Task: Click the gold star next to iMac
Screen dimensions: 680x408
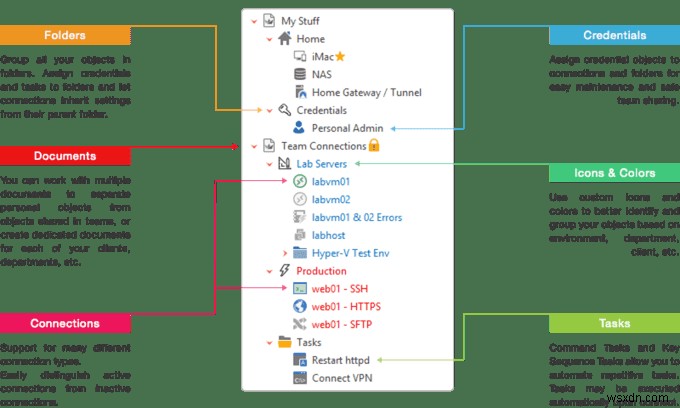Action: coord(340,56)
